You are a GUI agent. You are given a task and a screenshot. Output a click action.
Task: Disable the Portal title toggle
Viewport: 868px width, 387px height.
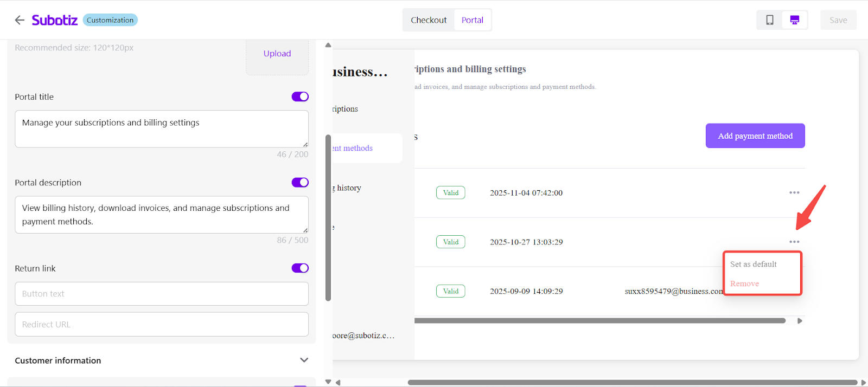[300, 96]
